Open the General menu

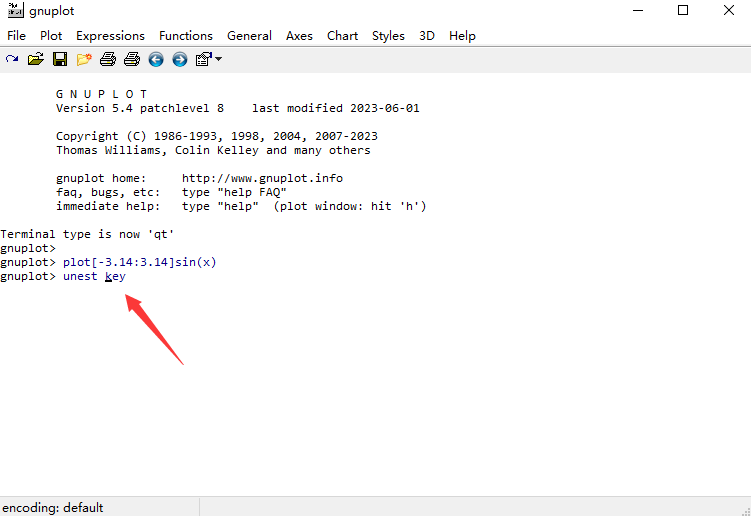point(249,36)
